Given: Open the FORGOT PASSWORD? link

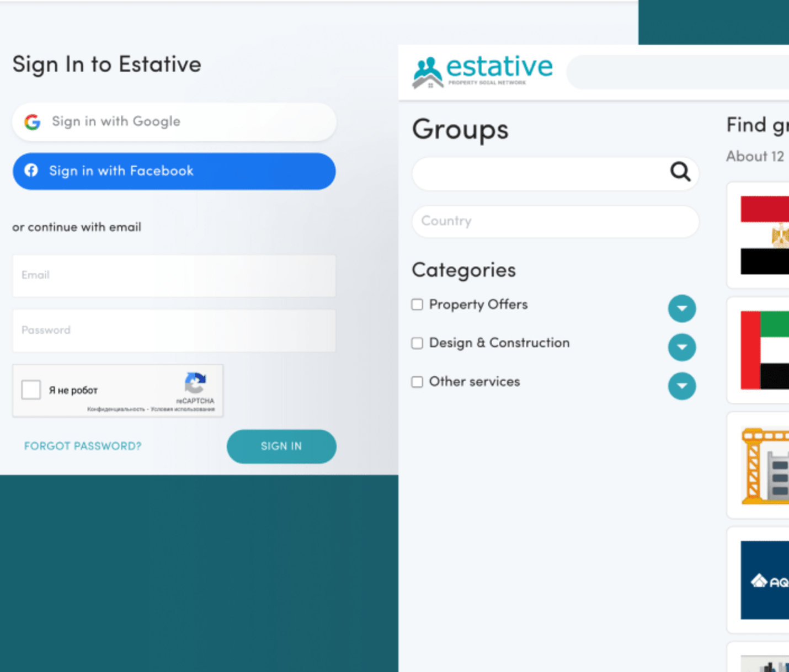Looking at the screenshot, I should (83, 446).
